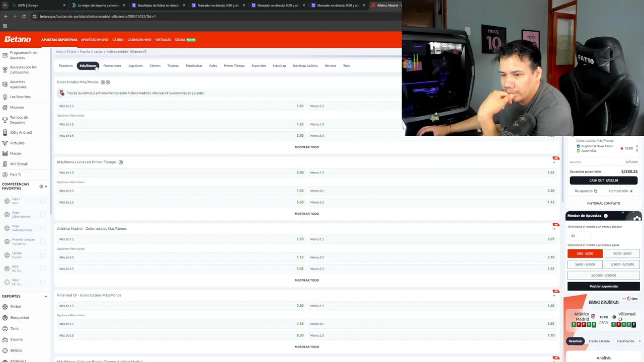Open Apuestas en Vivo in top menu
Image resolution: width=644 pixels, height=362 pixels.
tap(95, 40)
